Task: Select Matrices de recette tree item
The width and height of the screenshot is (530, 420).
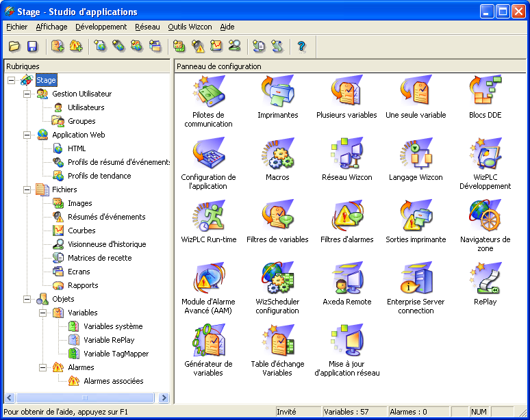Action: point(99,258)
